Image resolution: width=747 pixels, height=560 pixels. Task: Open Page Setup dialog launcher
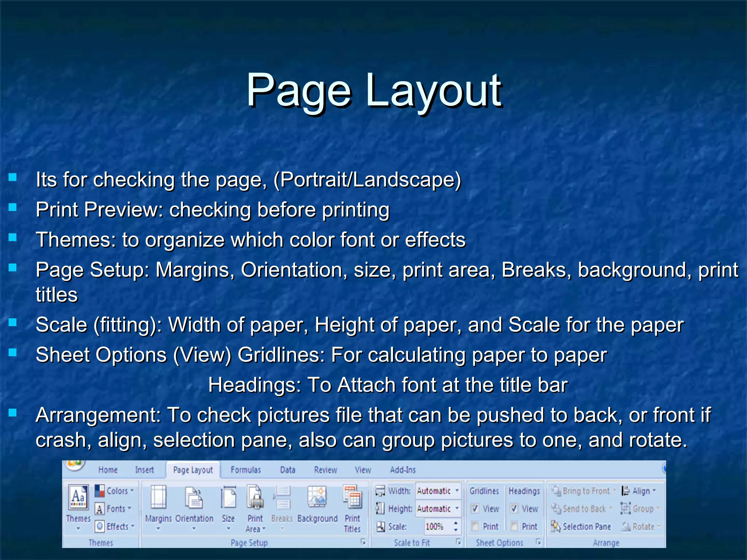coord(363,542)
